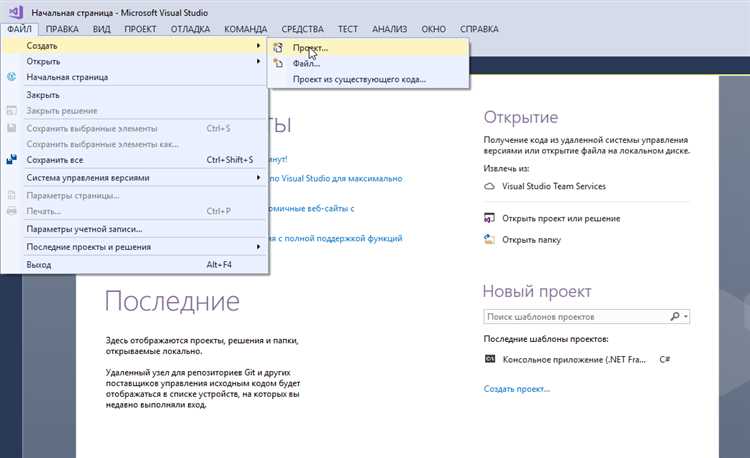Click the console application template icon
The image size is (750, 458).
tap(490, 359)
